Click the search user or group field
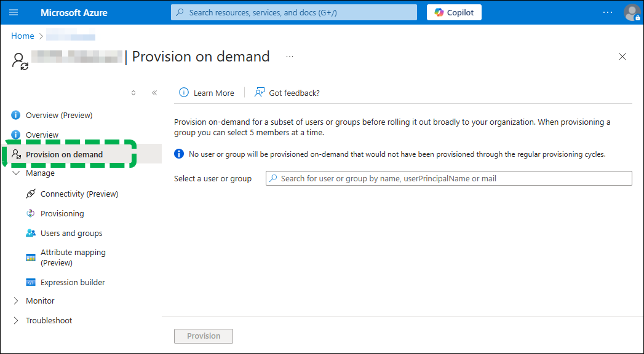Image resolution: width=644 pixels, height=354 pixels. [x=449, y=178]
